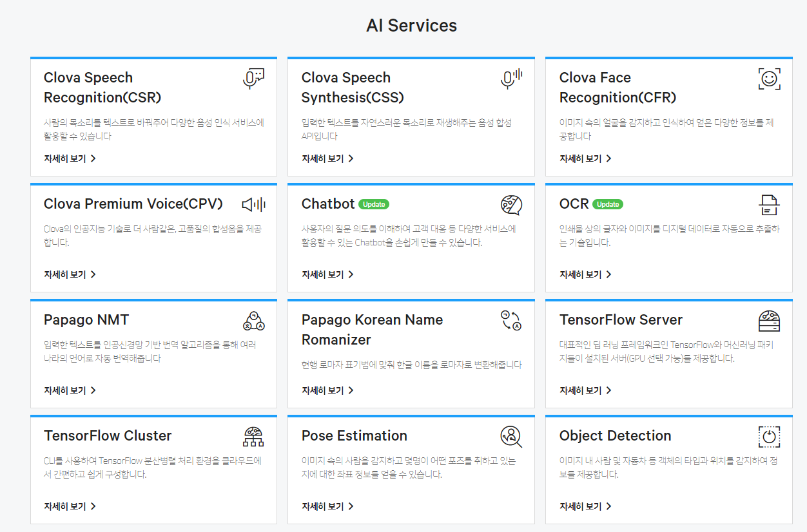
Task: Click the Clova Speech Recognition description text
Action: coord(154,129)
